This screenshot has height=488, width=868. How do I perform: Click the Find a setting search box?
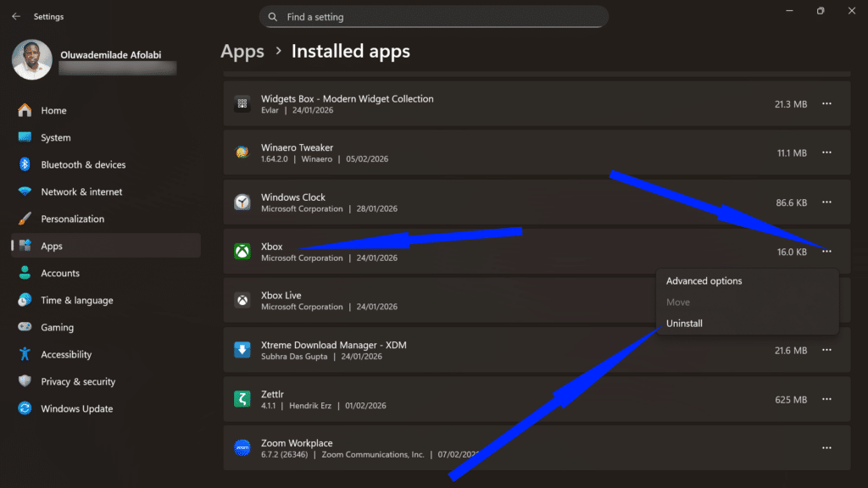(433, 16)
